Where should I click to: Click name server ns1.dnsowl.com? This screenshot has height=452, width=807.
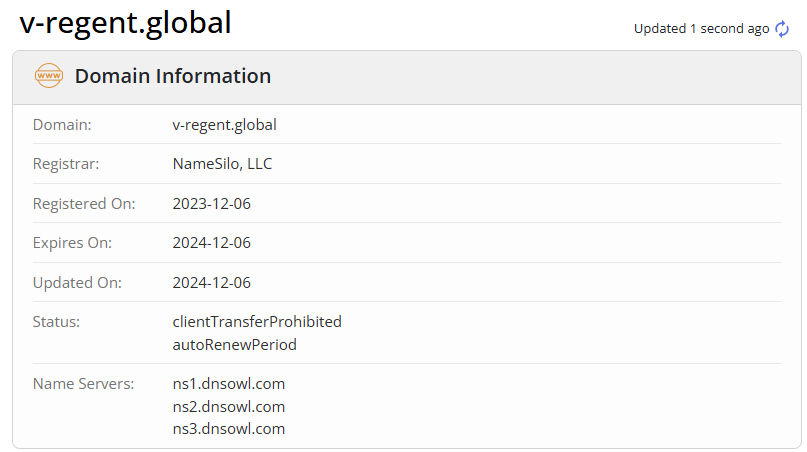[229, 383]
